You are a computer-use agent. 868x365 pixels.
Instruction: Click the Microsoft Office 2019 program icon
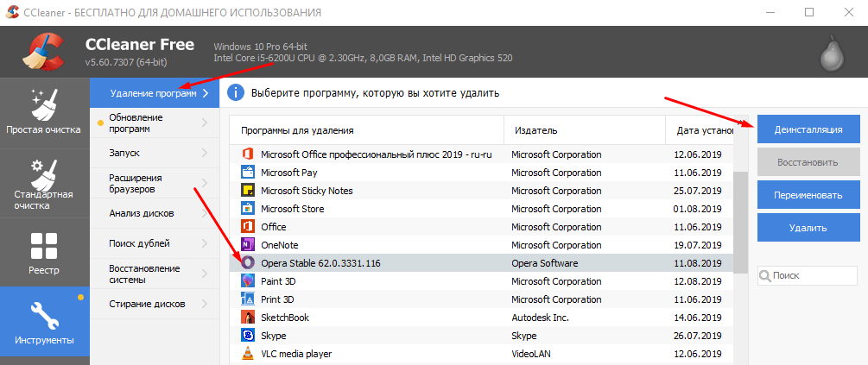coord(248,154)
